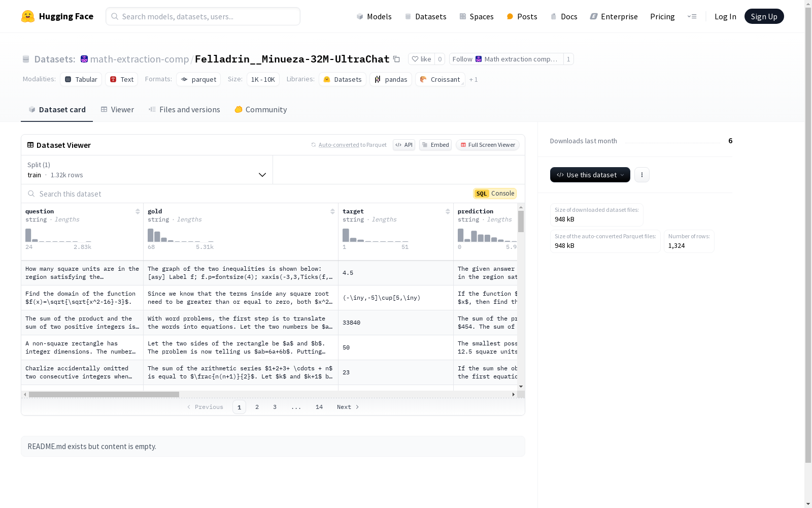Open the Spaces page
Screen dimensions: 812x508
coord(476,16)
